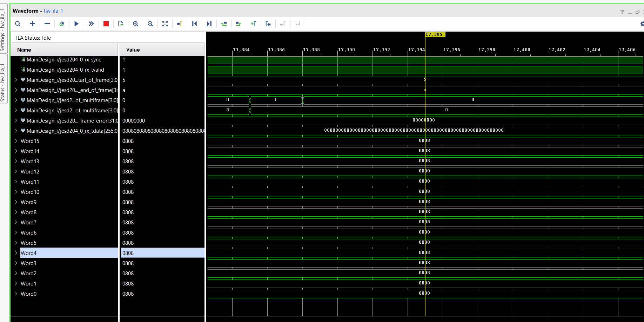Expand the Word15 signal group
Image resolution: width=644 pixels, height=322 pixels.
(16, 141)
